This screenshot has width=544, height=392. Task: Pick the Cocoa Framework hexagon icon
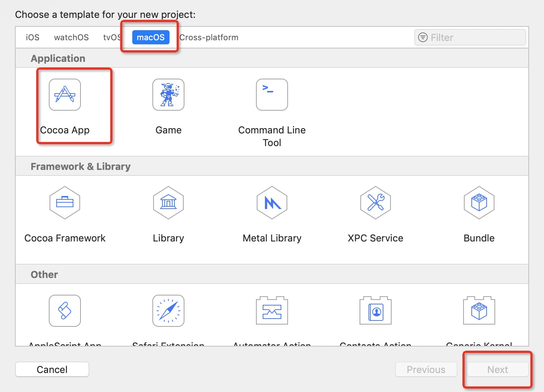tap(65, 203)
